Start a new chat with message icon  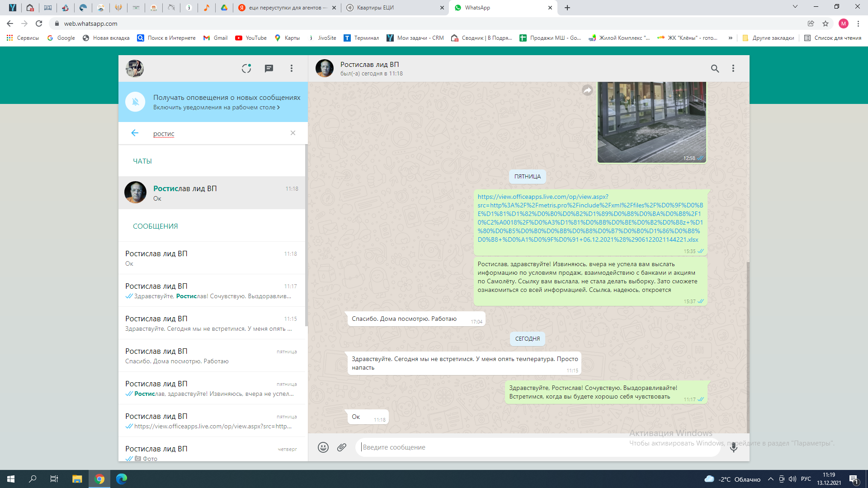pyautogui.click(x=269, y=68)
